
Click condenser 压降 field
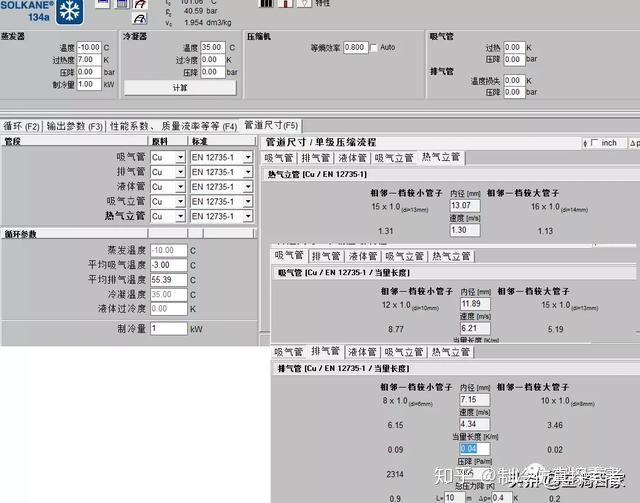click(x=213, y=72)
